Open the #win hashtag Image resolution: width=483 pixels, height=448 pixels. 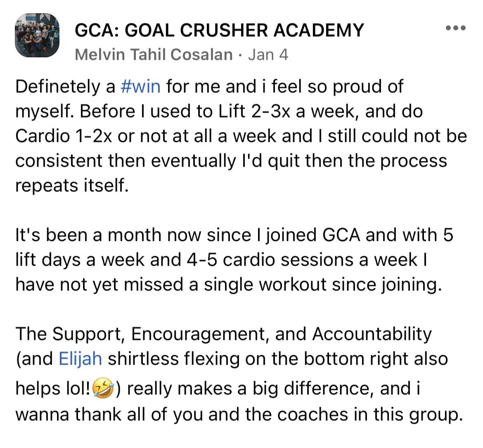(141, 87)
